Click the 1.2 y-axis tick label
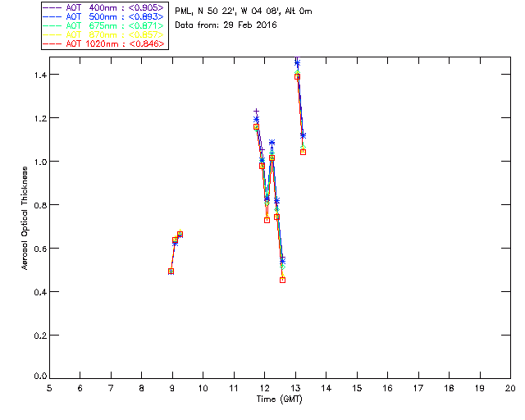Screen dimensions: 525x420 pos(40,119)
